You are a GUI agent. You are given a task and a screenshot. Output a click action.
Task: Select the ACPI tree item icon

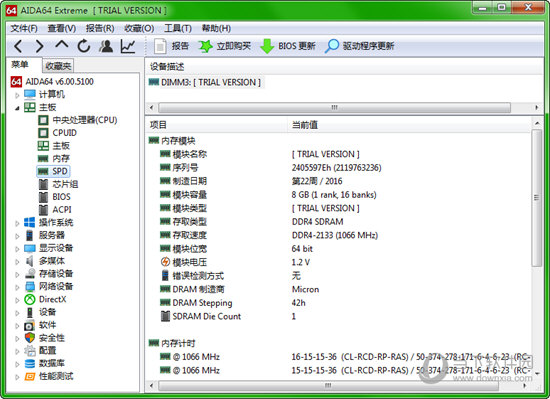tap(43, 210)
